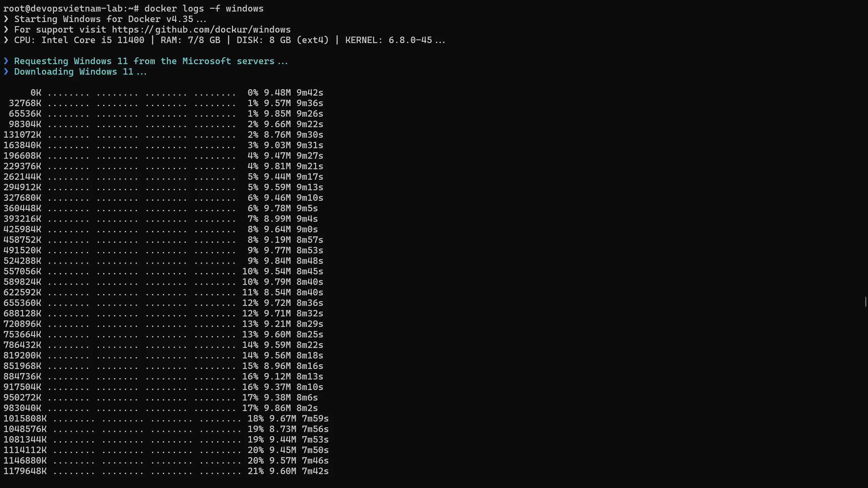Click the 8.54M speed in the 622592K row
Screen dimensions: 868x488
pos(277,292)
